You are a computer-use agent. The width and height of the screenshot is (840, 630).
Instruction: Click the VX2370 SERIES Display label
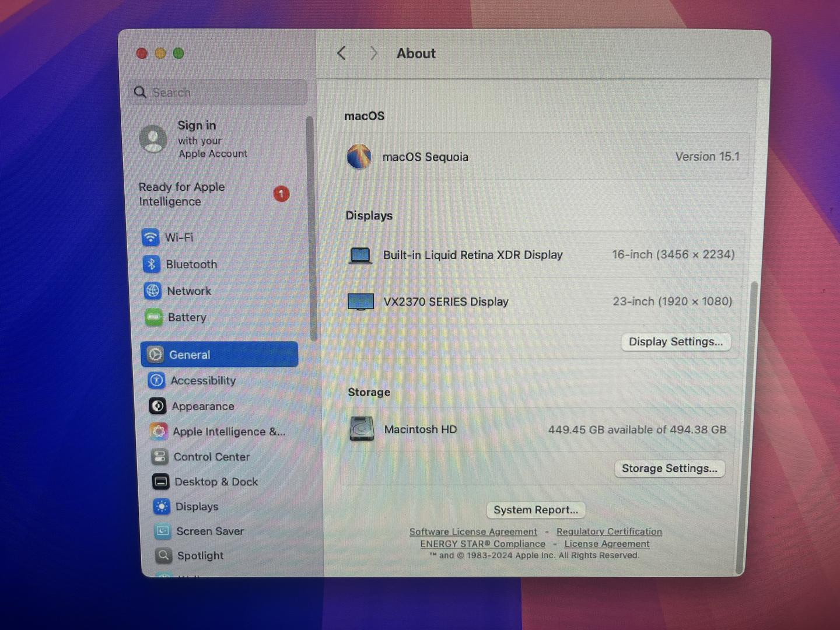point(446,302)
